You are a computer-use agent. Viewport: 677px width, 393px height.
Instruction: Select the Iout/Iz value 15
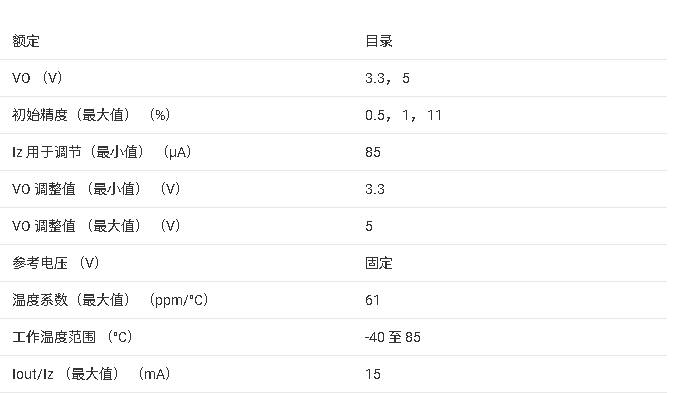tap(373, 374)
